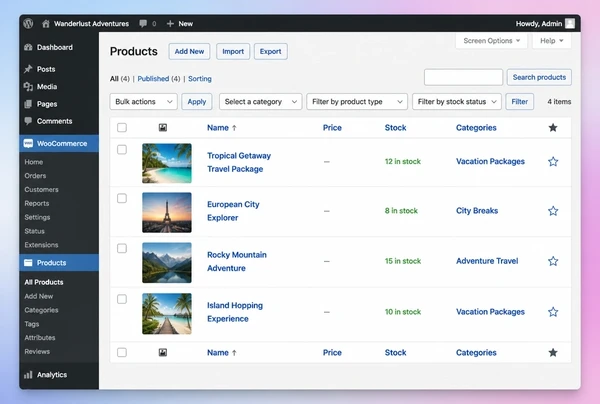
Task: Open the Adventure Travel category link
Action: tap(487, 261)
